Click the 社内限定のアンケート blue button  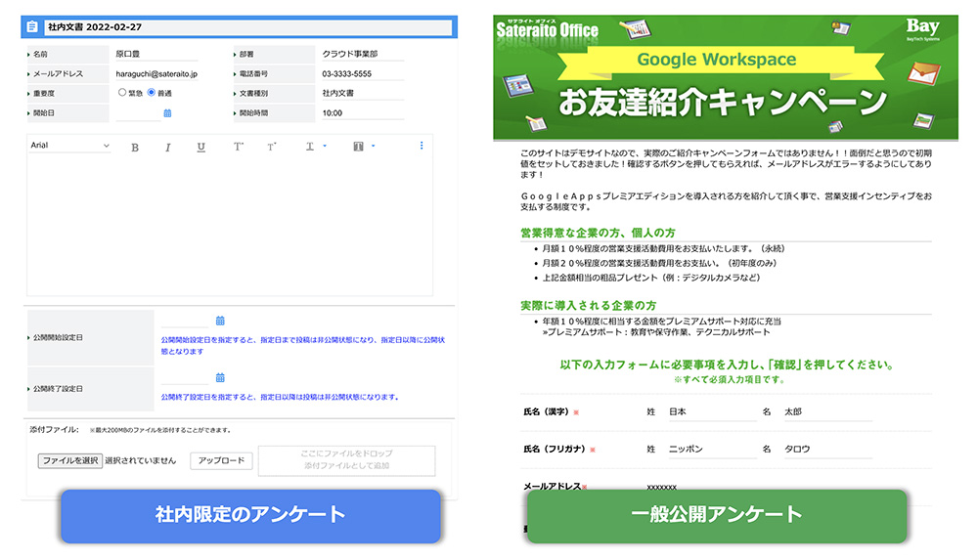[250, 515]
